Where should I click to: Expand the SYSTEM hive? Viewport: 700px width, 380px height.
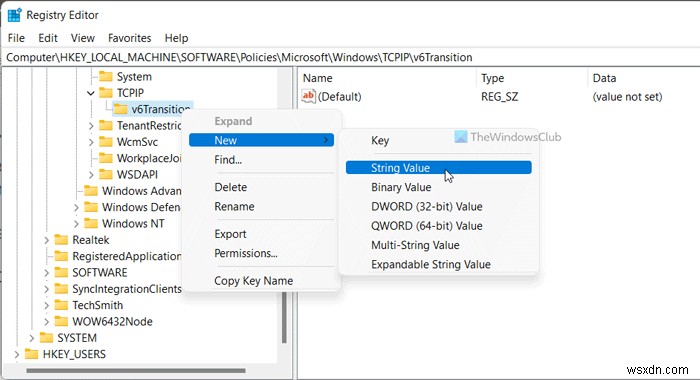tap(31, 338)
